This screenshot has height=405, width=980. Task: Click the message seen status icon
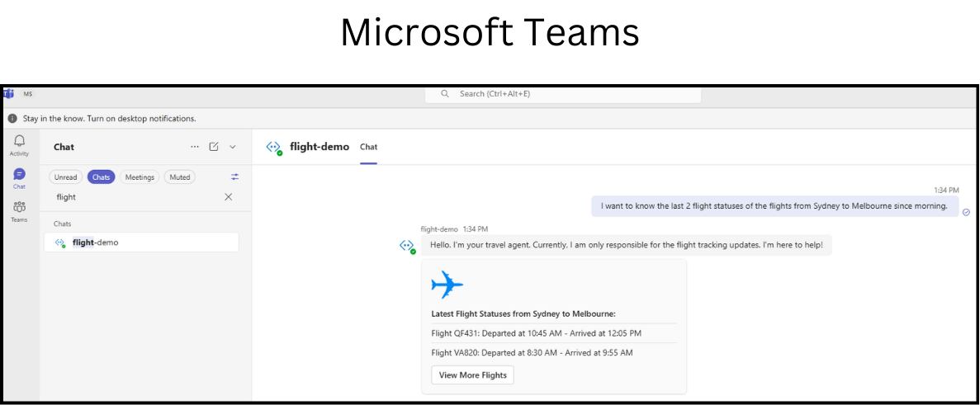coord(966,212)
